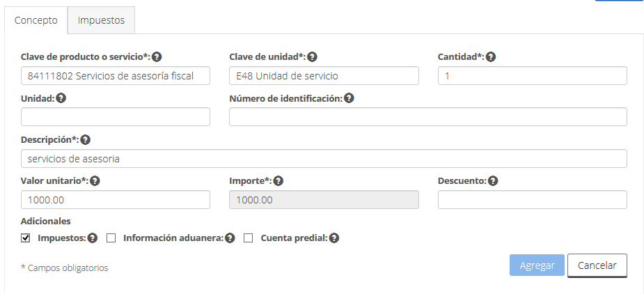Click the Descripción text field
Image resolution: width=644 pixels, height=294 pixels.
[324, 159]
